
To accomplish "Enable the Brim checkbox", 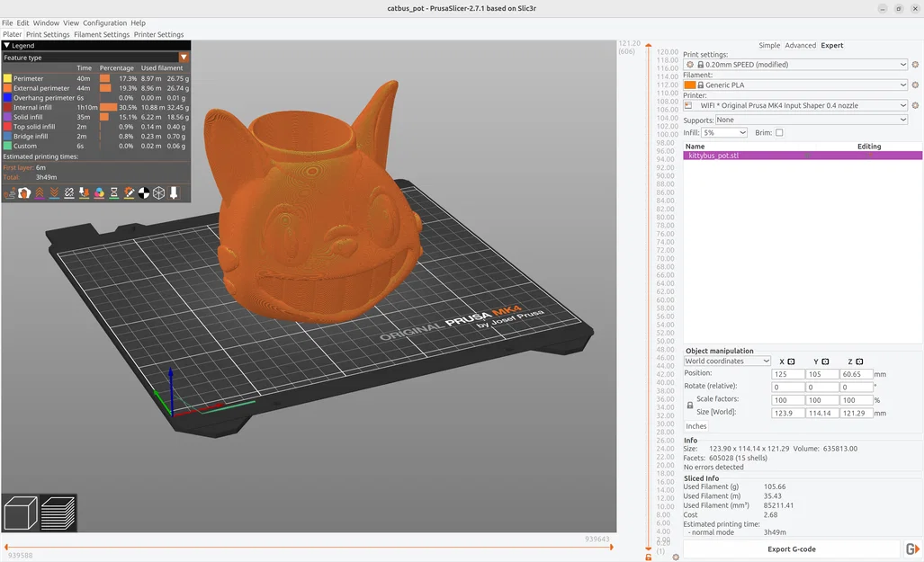I will [x=779, y=132].
